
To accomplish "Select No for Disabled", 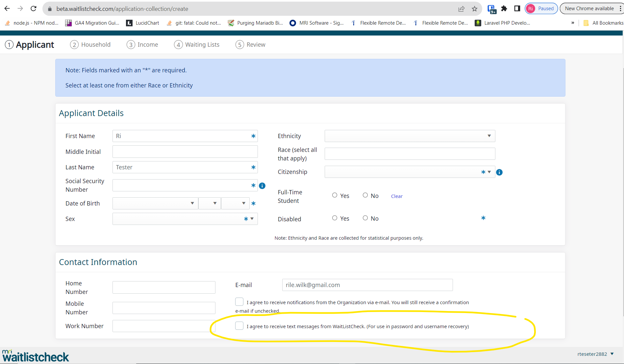I will point(365,218).
